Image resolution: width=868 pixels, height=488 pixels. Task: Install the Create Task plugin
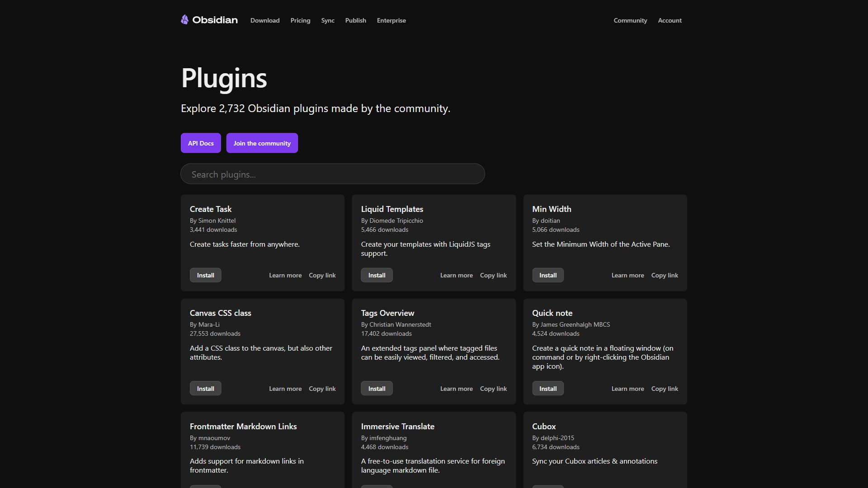tap(206, 275)
